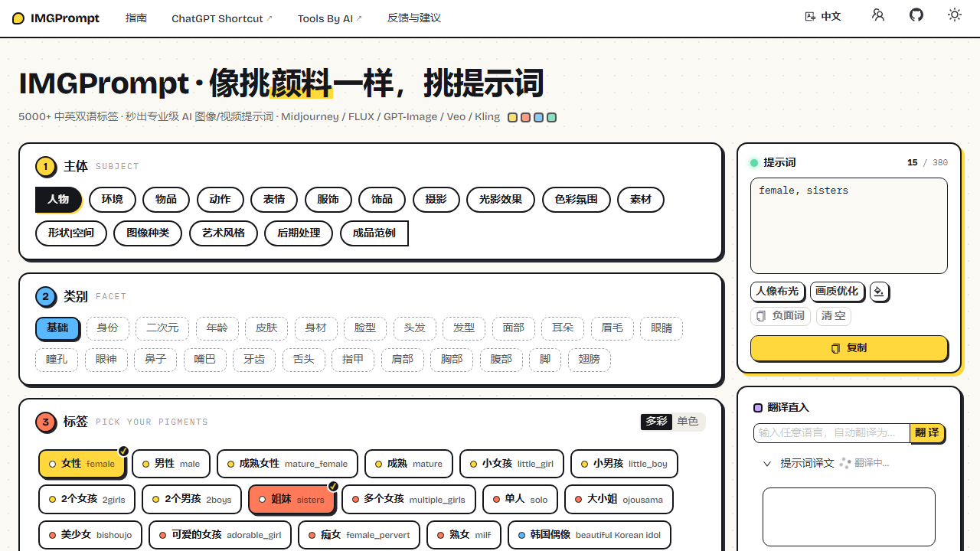980x551 pixels.
Task: Toggle the light/dark theme sun icon
Action: tap(954, 15)
